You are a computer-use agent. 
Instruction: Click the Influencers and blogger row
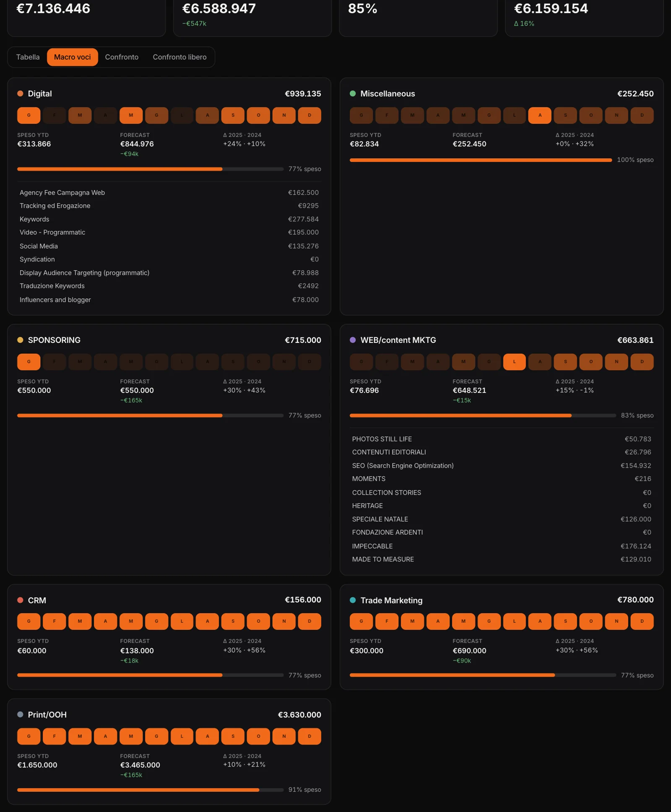[x=169, y=300]
